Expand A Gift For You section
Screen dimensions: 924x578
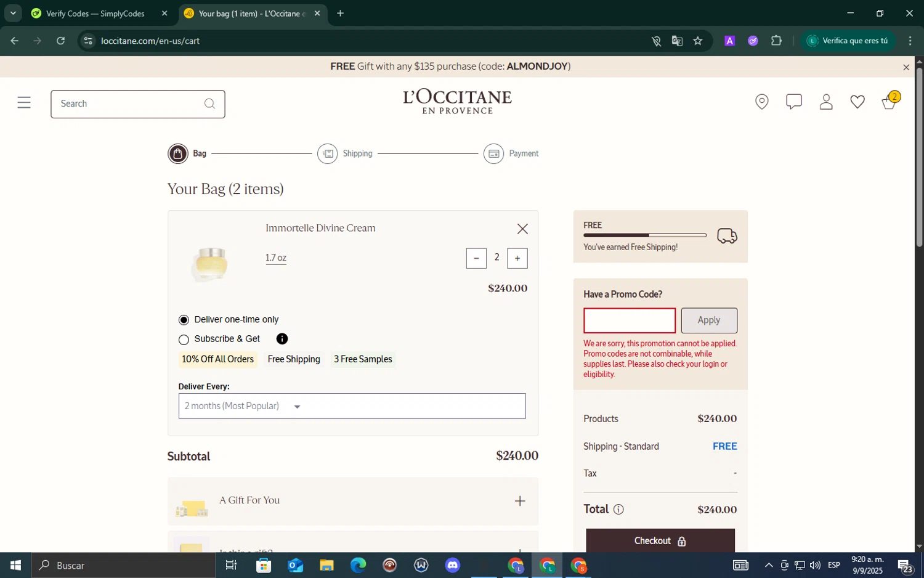(520, 501)
